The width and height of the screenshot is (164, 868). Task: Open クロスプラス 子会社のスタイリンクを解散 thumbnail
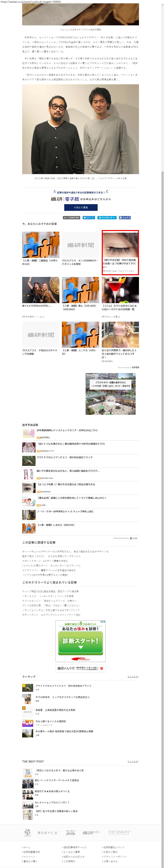[x=41, y=335]
